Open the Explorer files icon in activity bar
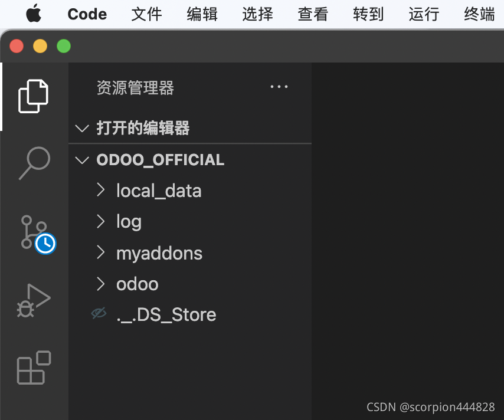504x420 pixels. (x=34, y=96)
